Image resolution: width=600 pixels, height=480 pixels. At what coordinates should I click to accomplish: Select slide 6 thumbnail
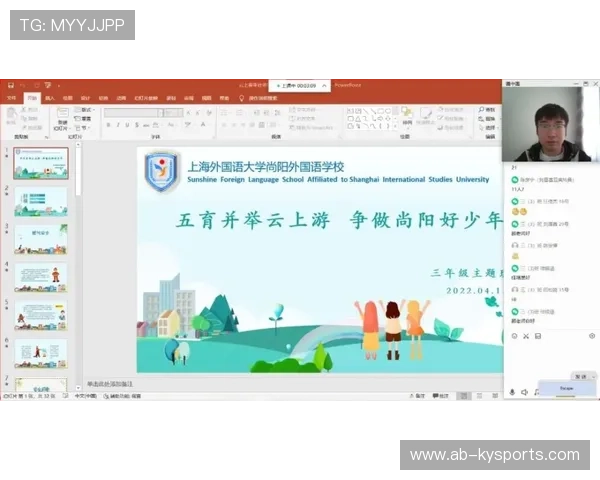(x=41, y=354)
